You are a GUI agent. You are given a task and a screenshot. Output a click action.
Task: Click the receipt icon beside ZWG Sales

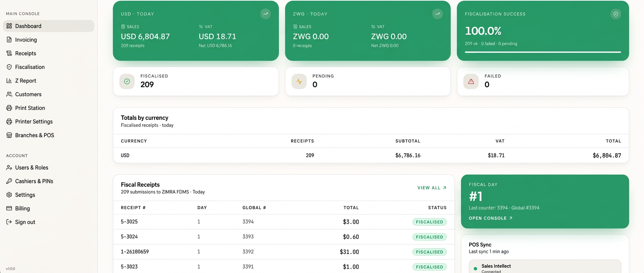[295, 27]
